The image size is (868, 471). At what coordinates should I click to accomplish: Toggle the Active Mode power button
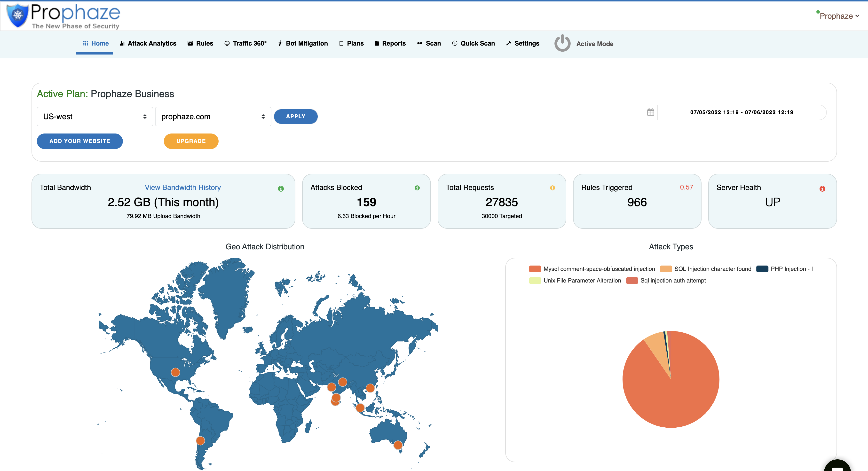[562, 43]
